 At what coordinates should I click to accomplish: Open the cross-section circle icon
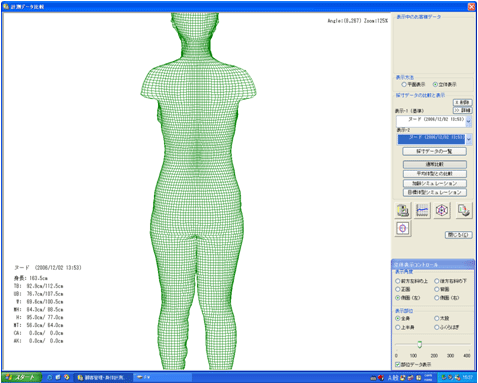tap(403, 229)
